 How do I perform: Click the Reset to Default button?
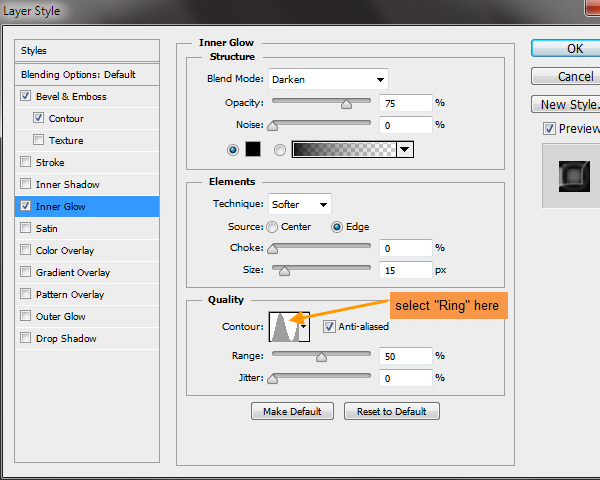coord(391,411)
